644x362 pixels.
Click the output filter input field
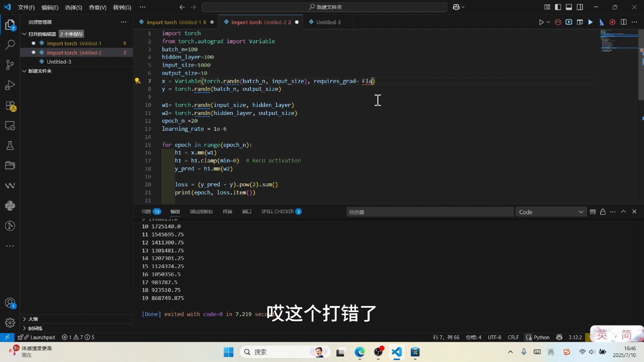(x=429, y=212)
